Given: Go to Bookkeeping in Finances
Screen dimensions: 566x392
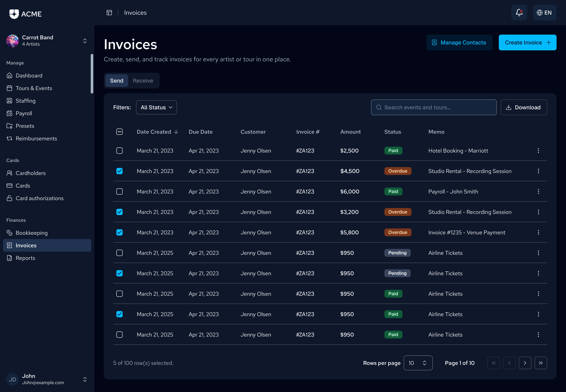Looking at the screenshot, I should coord(31,233).
